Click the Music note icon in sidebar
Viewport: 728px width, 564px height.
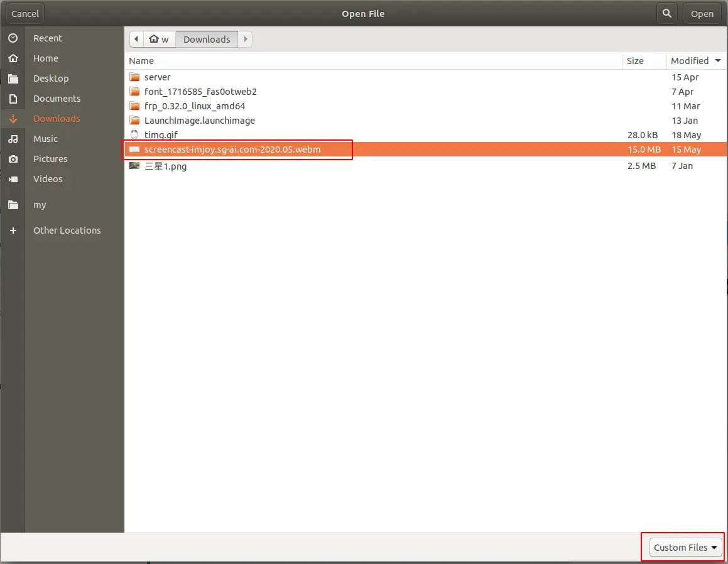pyautogui.click(x=13, y=139)
